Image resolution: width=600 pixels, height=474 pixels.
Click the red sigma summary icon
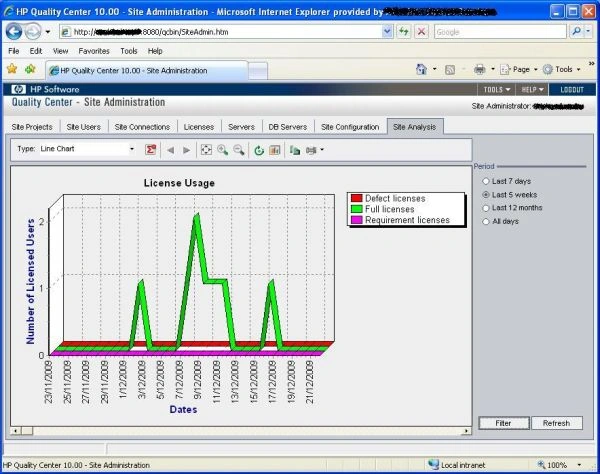[151, 150]
